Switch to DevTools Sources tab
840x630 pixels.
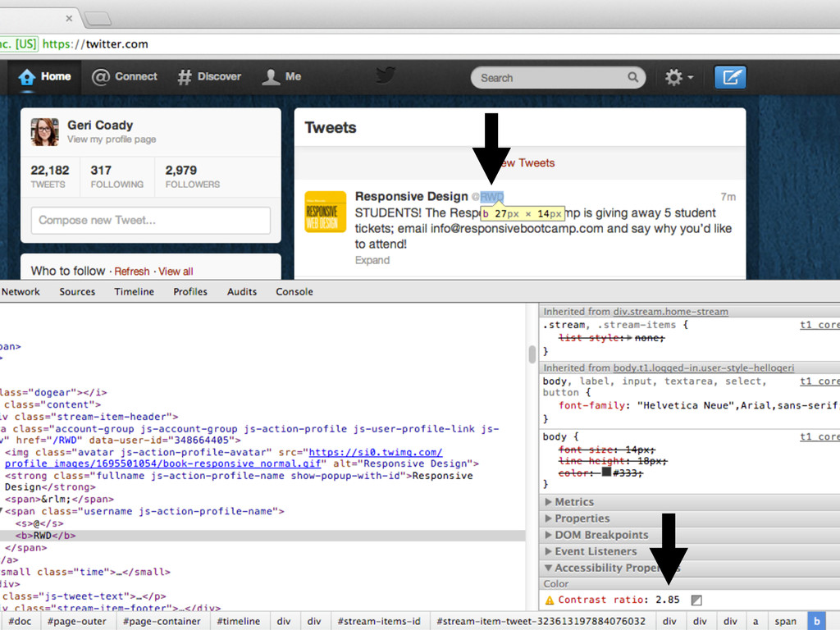click(77, 291)
